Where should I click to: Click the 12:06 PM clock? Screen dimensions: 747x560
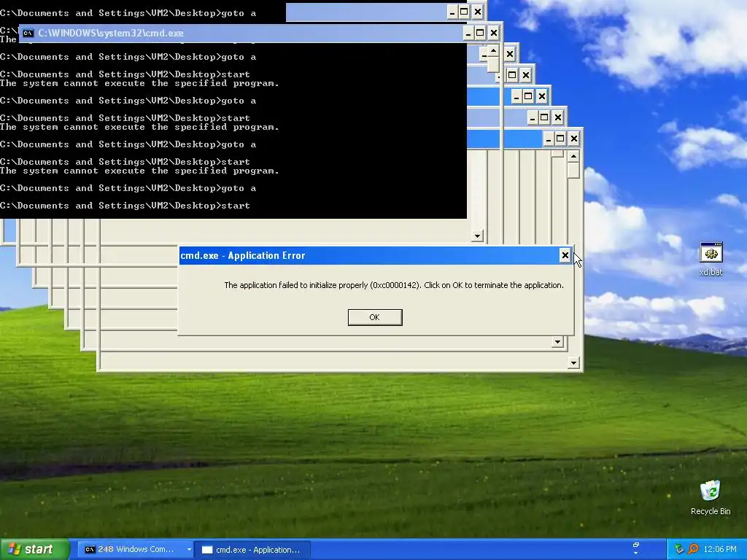[720, 549]
